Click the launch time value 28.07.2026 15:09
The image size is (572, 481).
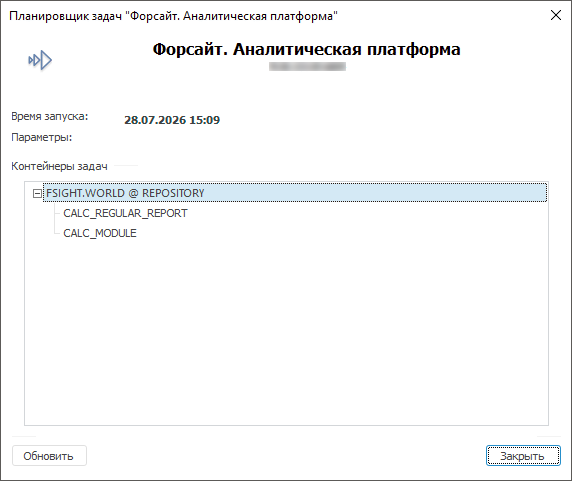pos(172,120)
